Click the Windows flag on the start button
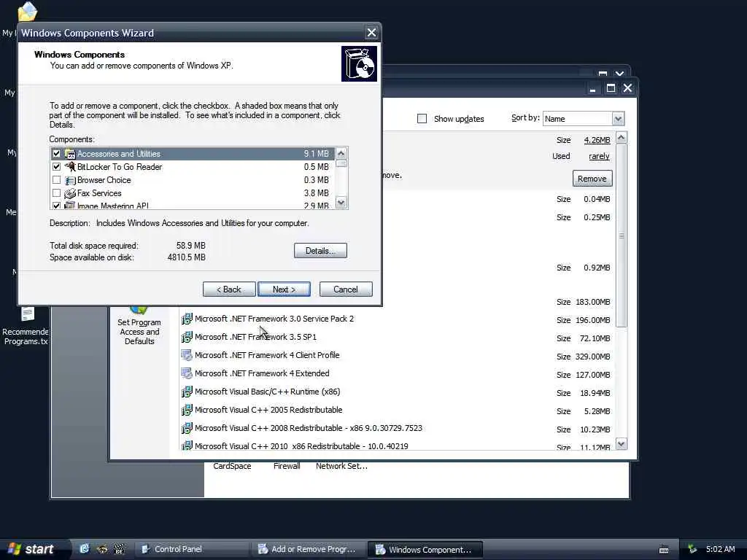This screenshot has height=560, width=747. click(15, 548)
